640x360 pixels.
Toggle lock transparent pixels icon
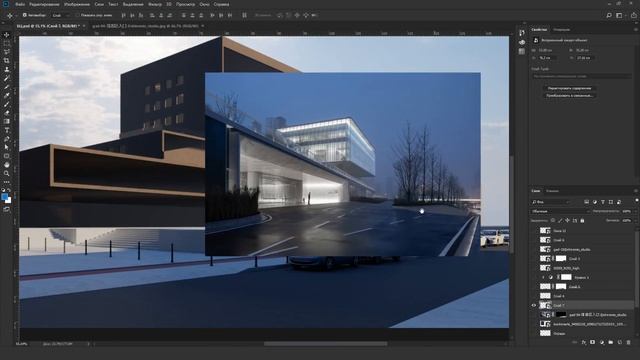point(553,220)
